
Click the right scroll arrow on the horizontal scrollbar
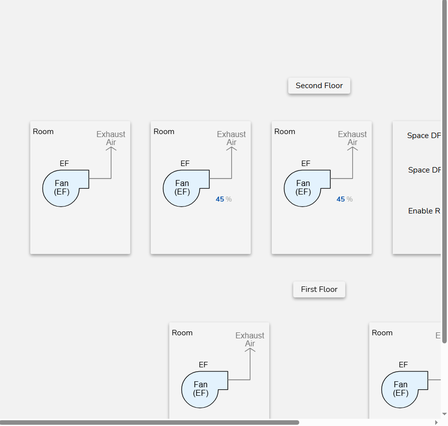coord(437,422)
